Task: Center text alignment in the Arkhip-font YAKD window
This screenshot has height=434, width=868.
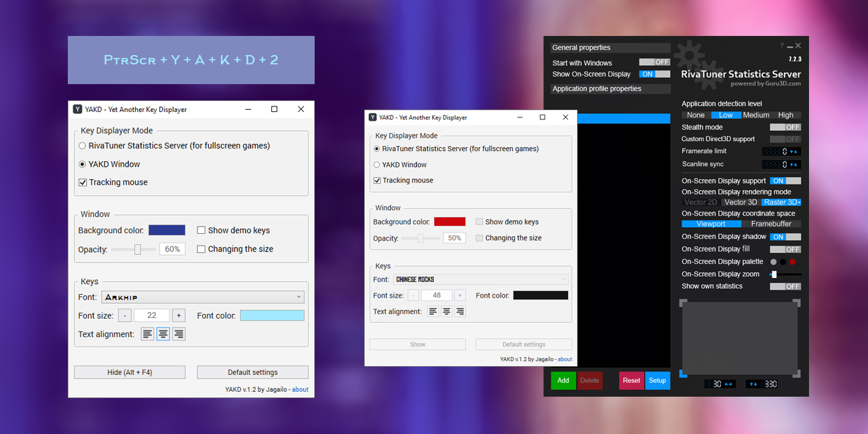Action: click(163, 334)
